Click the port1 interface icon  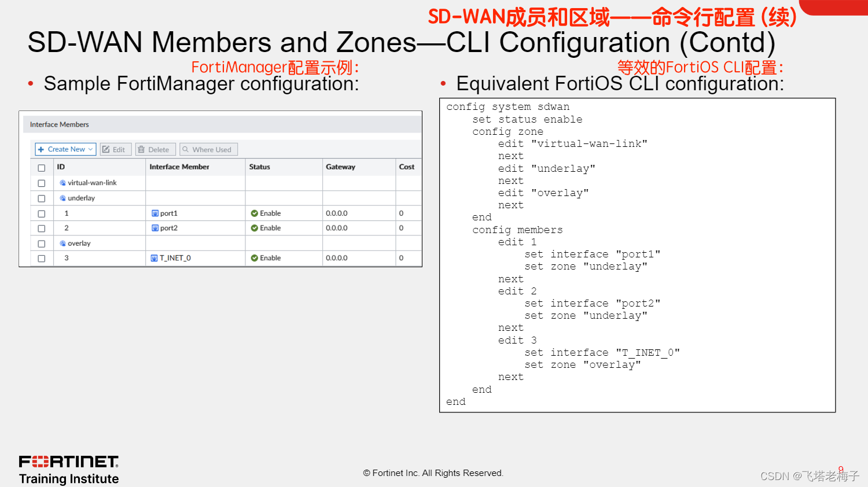click(x=155, y=213)
